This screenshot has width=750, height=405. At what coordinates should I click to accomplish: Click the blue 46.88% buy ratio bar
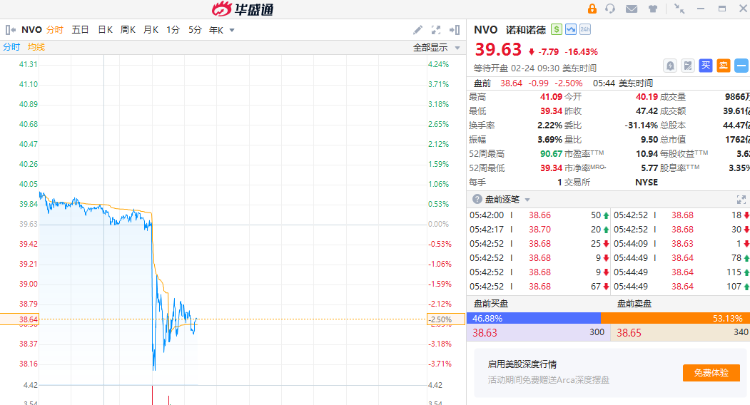534,318
